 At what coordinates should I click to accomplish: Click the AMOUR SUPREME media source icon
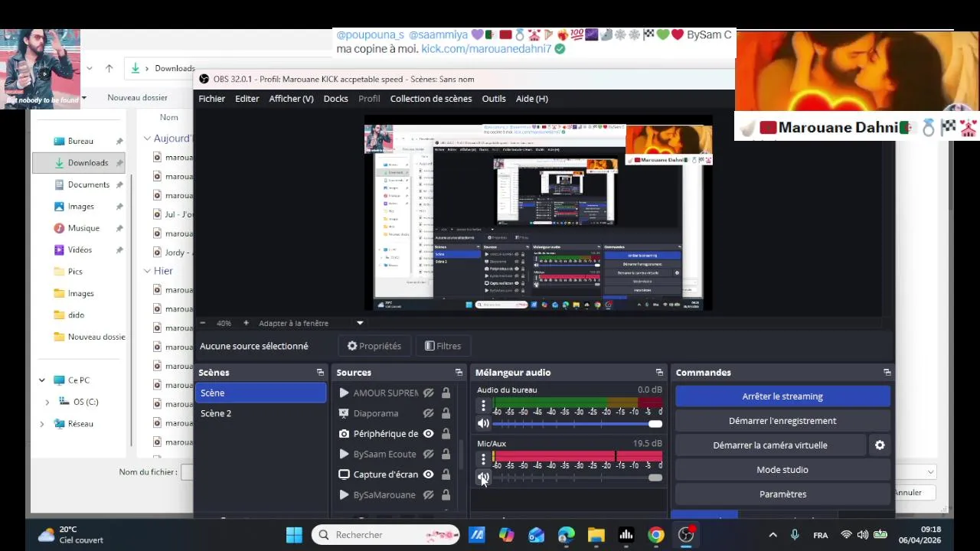click(344, 393)
